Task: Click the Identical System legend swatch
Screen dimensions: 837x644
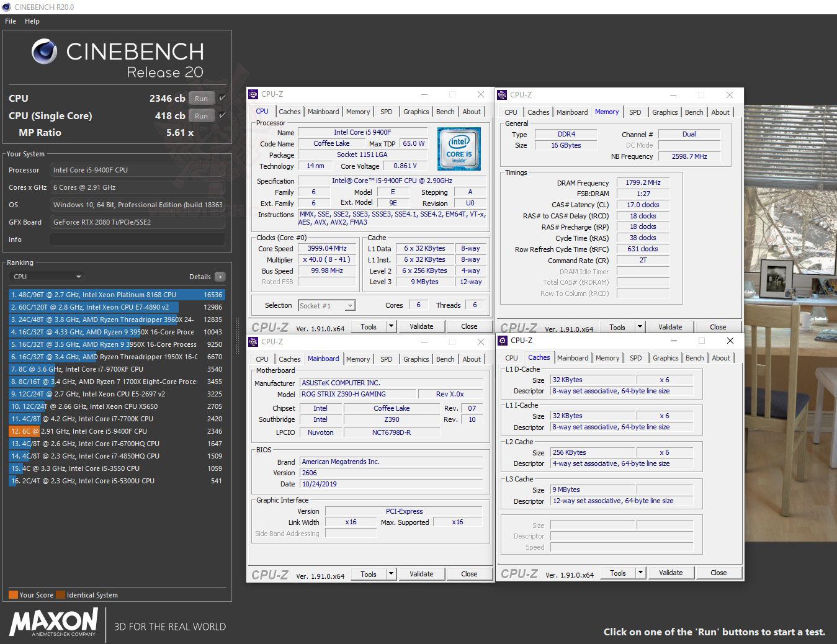Action: point(60,595)
